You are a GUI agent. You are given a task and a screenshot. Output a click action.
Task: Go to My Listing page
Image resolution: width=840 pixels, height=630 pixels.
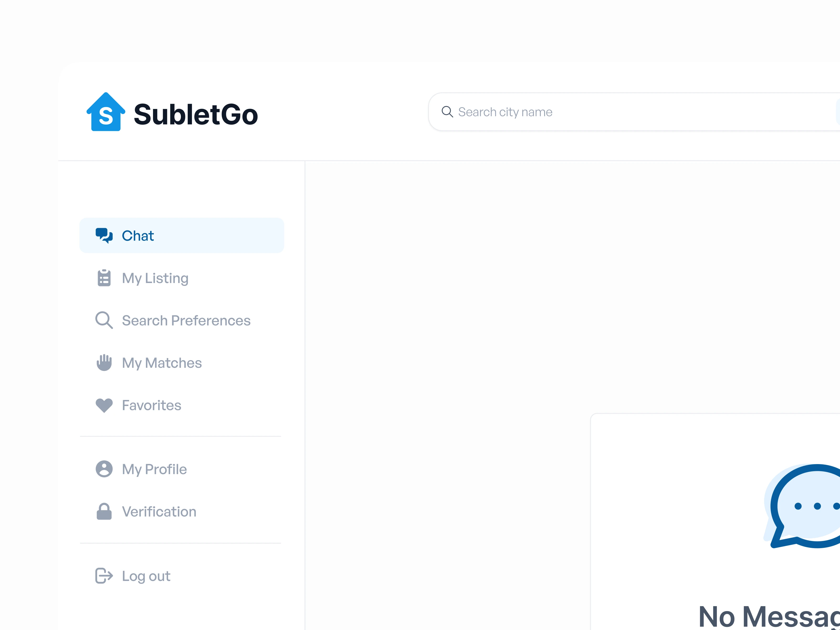155,278
